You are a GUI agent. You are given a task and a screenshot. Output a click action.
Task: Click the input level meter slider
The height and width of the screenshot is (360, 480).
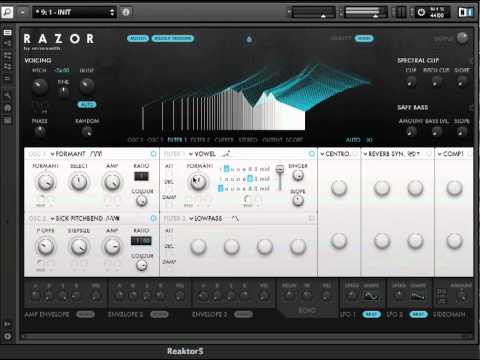coord(313,13)
